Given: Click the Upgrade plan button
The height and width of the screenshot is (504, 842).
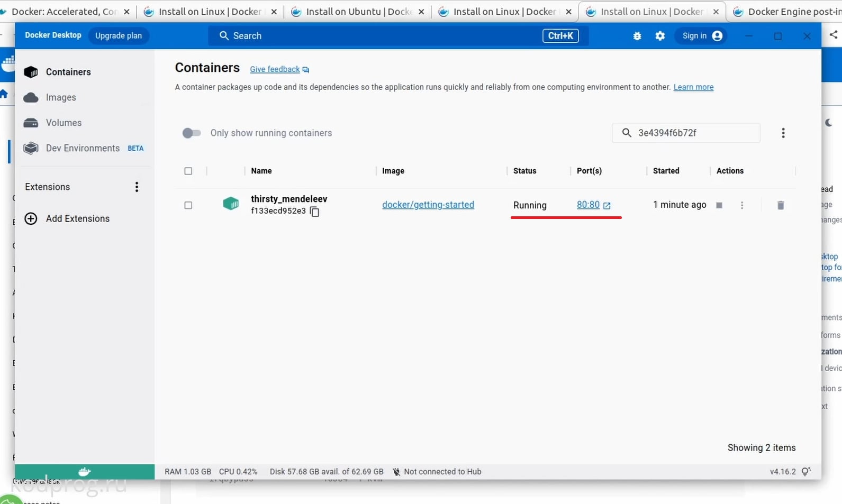Looking at the screenshot, I should pyautogui.click(x=119, y=35).
